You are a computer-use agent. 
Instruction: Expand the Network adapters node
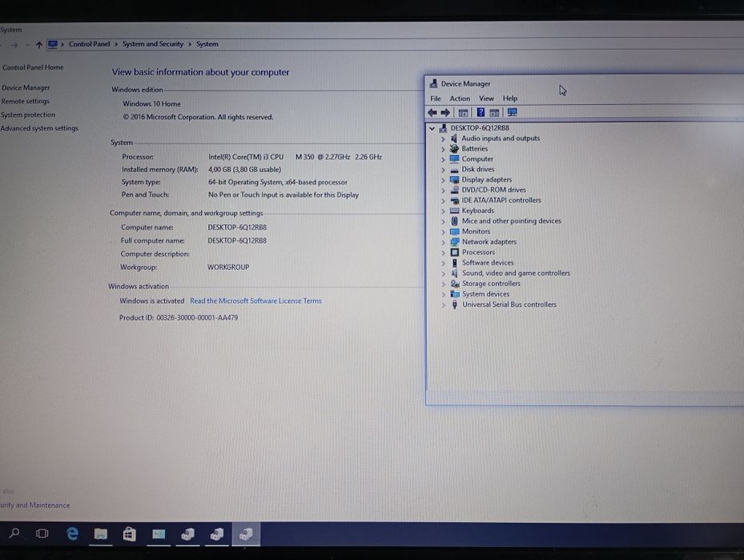tap(443, 243)
